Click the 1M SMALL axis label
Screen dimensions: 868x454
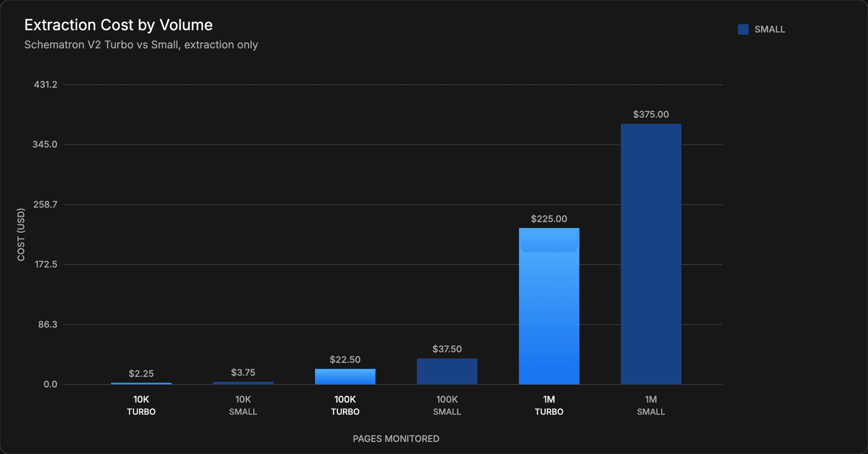651,405
